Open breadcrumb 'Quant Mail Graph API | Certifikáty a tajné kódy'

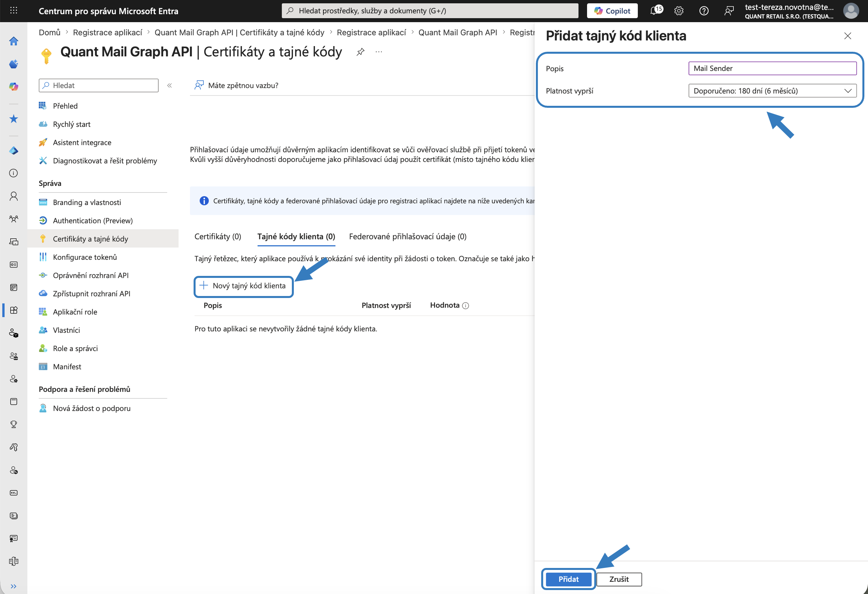pos(239,33)
